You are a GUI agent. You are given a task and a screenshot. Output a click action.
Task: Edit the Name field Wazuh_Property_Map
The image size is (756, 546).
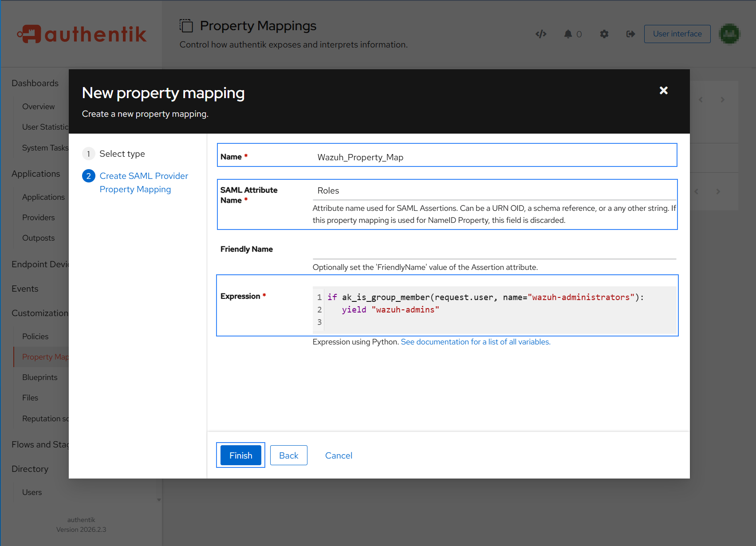click(x=494, y=157)
